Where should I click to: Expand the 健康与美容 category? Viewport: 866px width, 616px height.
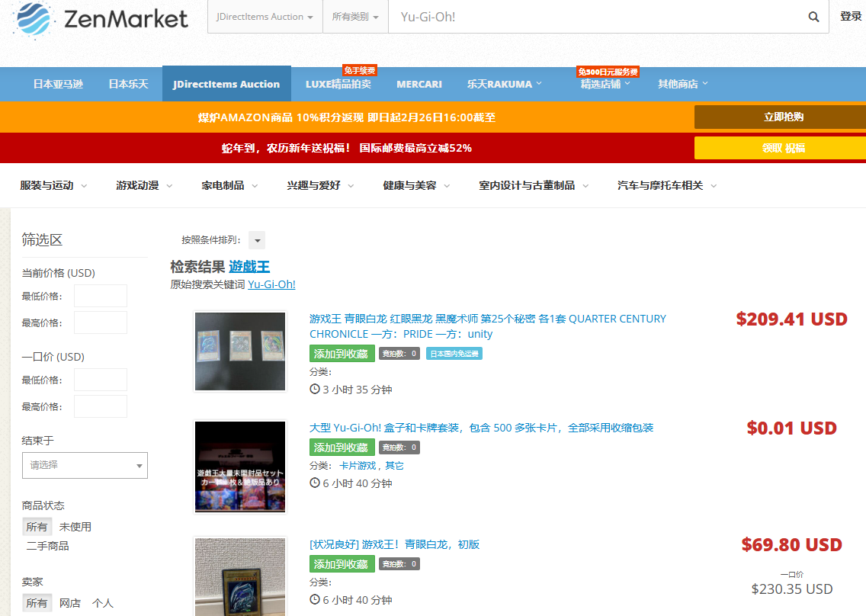click(416, 185)
